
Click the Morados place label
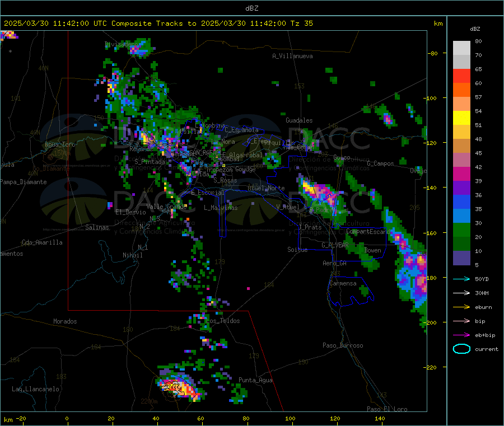point(65,321)
